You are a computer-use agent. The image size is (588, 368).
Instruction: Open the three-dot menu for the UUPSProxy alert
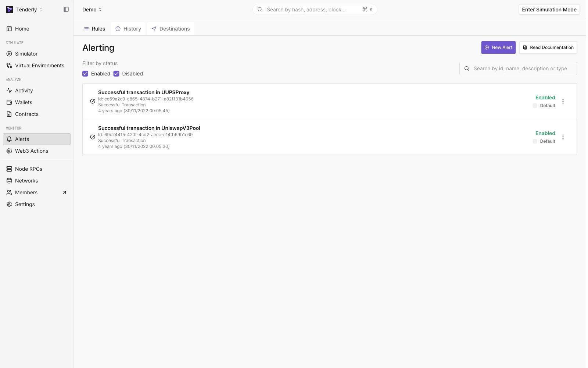(563, 101)
